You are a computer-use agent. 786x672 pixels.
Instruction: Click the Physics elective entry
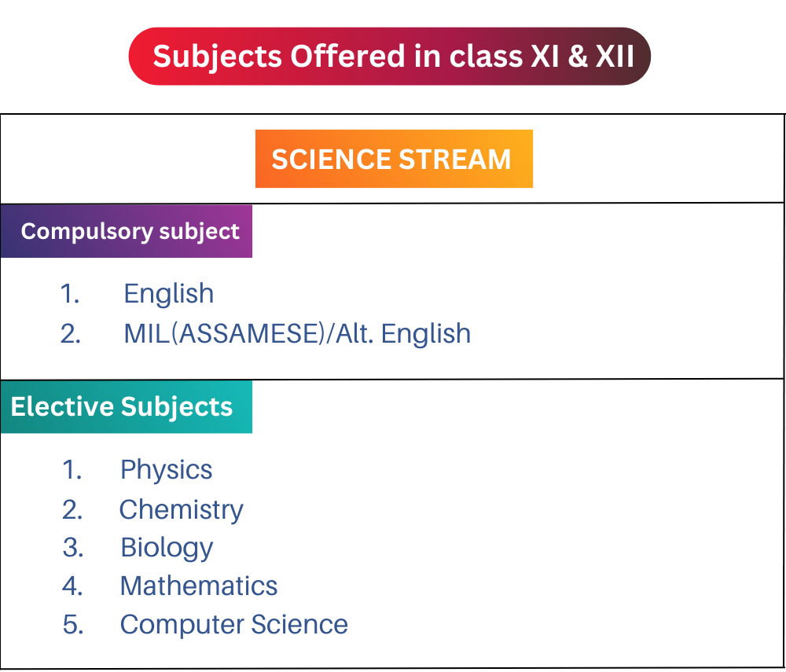pyautogui.click(x=167, y=470)
